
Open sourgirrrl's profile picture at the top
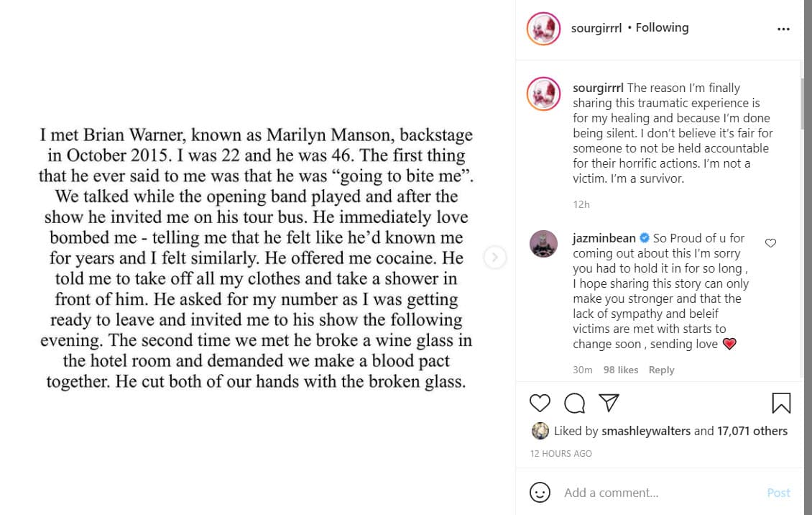click(x=544, y=27)
